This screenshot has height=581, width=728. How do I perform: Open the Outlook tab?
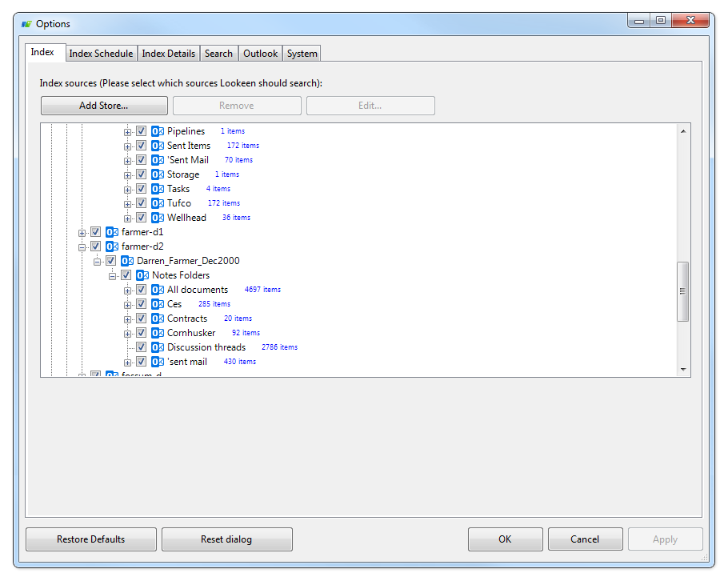[261, 54]
